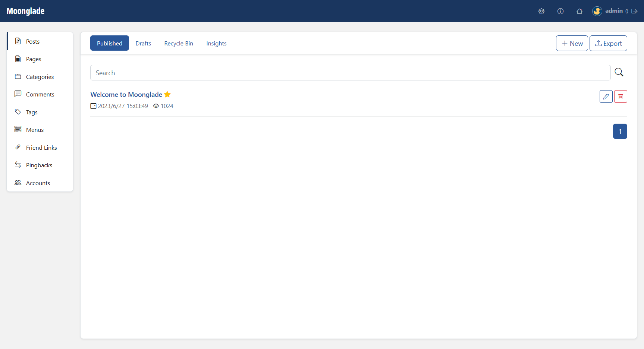Viewport: 644px width, 349px height.
Task: Click the eye views icon
Action: [156, 106]
